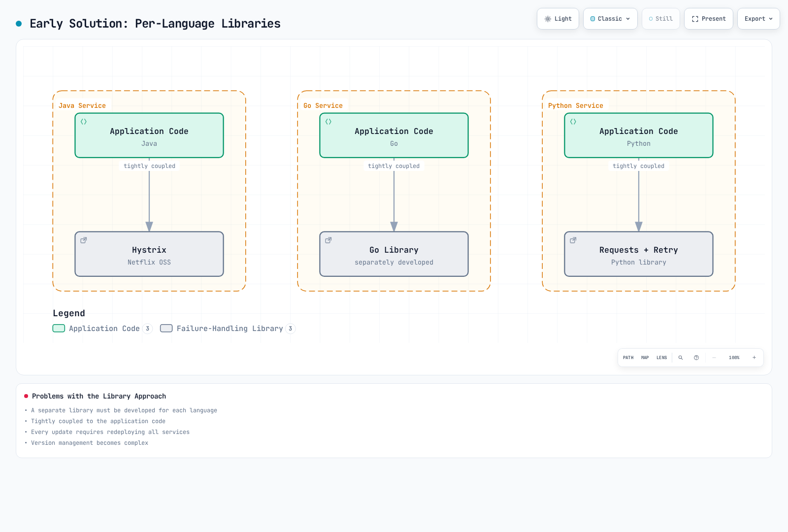The image size is (788, 532).
Task: Click the Go Service group label
Action: coord(323,105)
